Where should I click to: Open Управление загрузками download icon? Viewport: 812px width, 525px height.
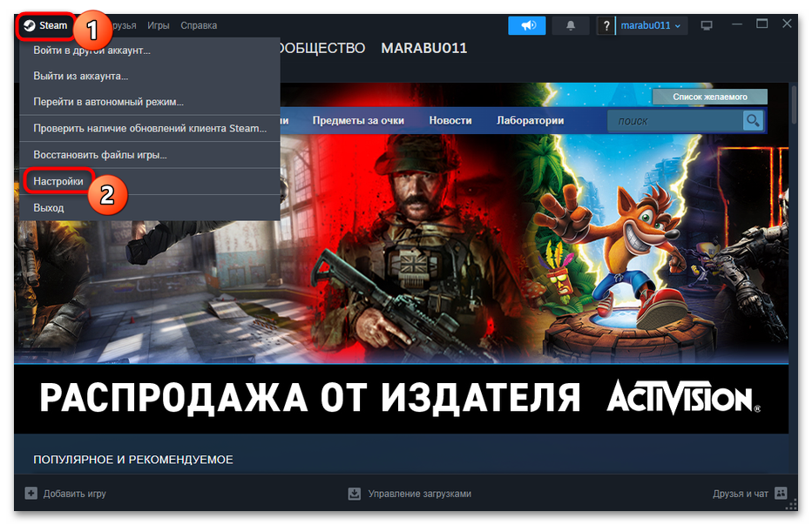(354, 493)
